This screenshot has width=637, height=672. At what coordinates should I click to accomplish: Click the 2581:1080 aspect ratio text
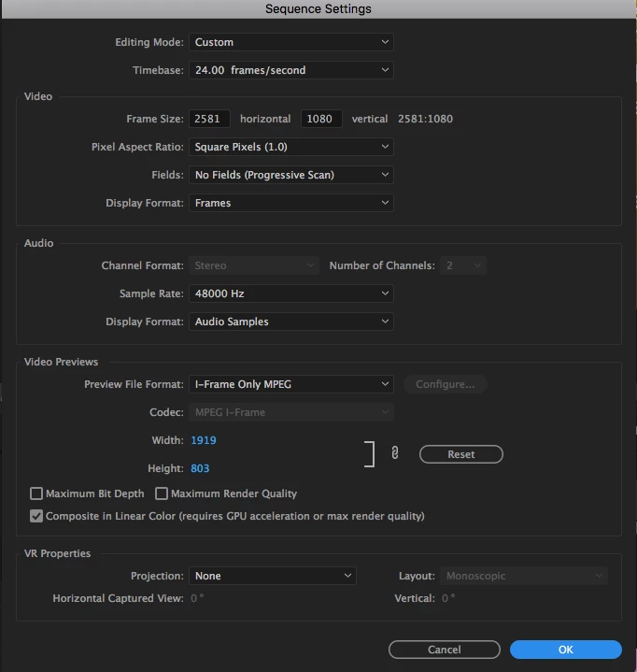pos(425,119)
